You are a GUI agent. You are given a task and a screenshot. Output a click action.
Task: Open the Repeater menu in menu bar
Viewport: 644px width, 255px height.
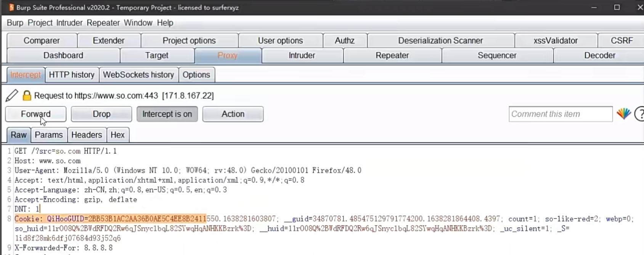click(x=103, y=23)
